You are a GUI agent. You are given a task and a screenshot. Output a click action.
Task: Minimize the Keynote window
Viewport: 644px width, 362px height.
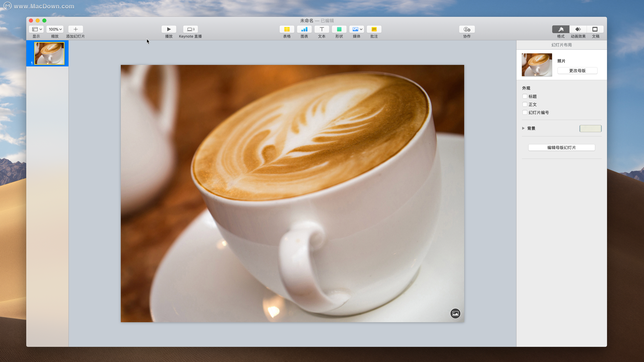38,20
